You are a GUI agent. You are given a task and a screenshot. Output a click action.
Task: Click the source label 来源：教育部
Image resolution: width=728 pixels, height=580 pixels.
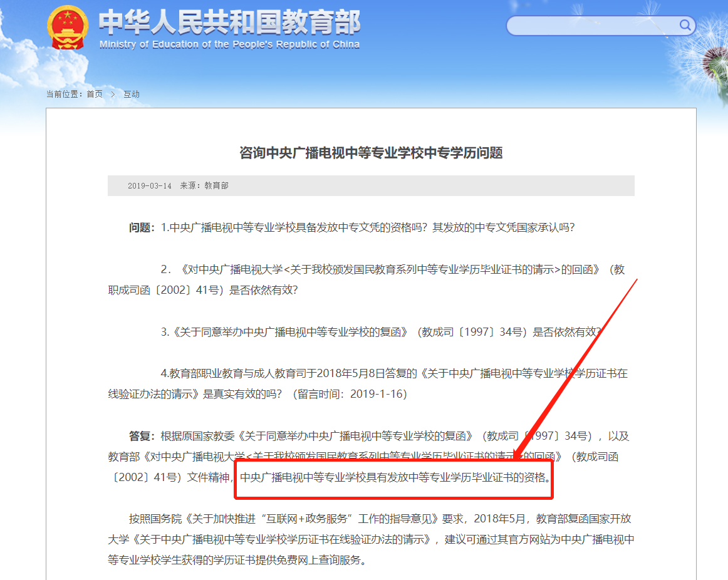click(x=204, y=185)
